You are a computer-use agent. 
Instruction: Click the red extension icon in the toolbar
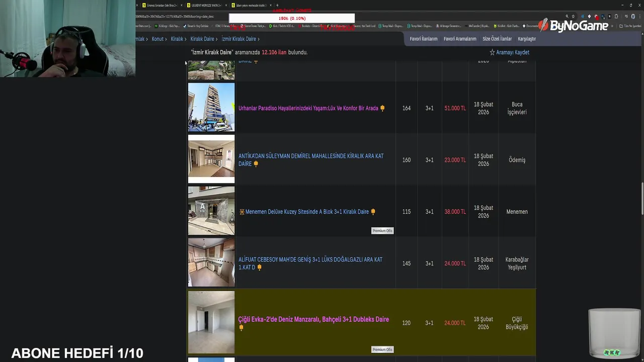click(x=597, y=17)
